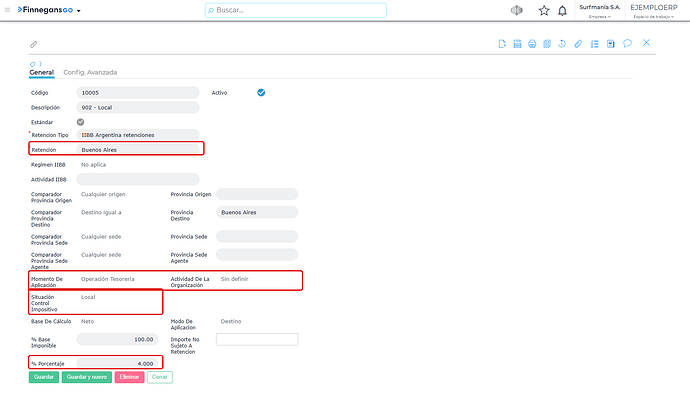Open Comparador Provincia Destino dropdown
690x402 pixels.
(101, 212)
